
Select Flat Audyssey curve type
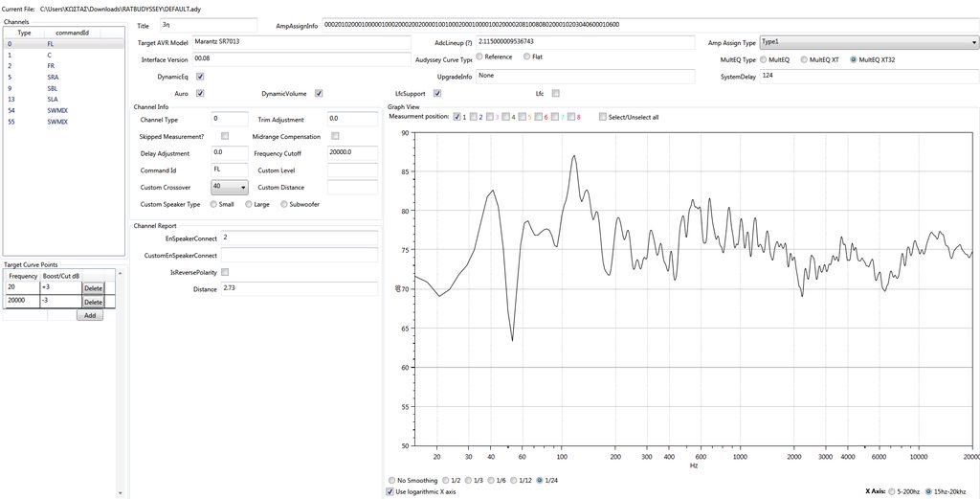pyautogui.click(x=527, y=57)
